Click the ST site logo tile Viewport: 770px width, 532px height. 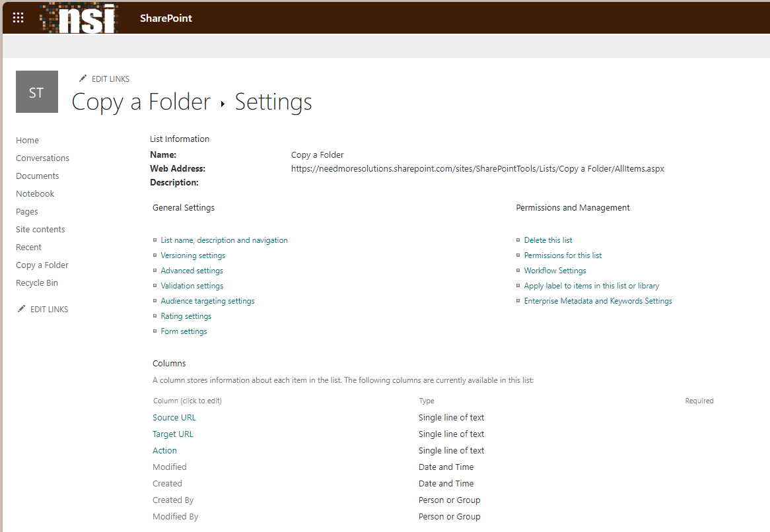[x=37, y=92]
